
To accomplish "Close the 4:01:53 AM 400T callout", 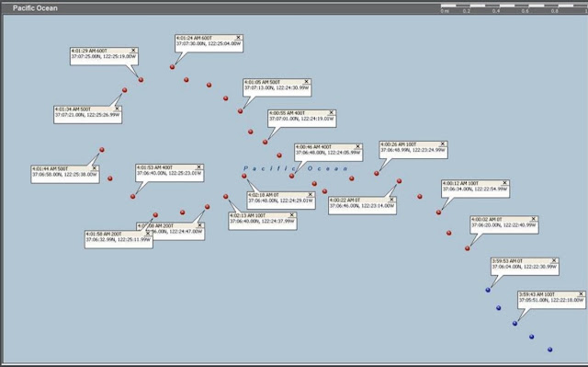I will tap(198, 167).
